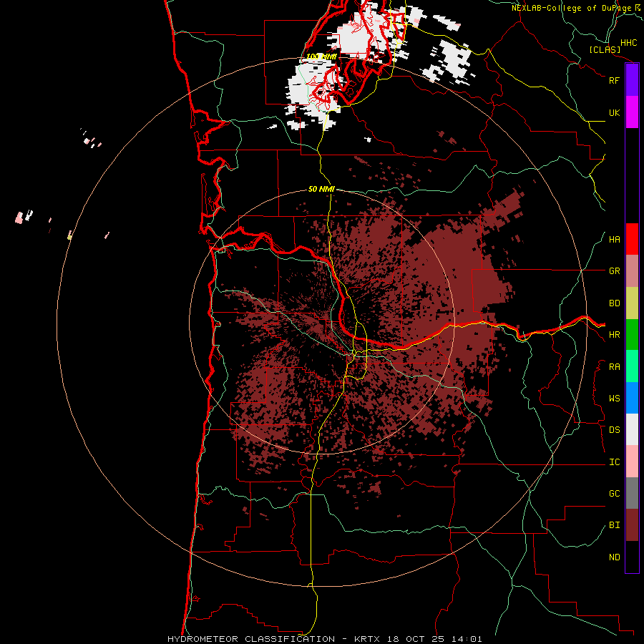
Task: Select the GC gray legend swatch
Action: [632, 493]
